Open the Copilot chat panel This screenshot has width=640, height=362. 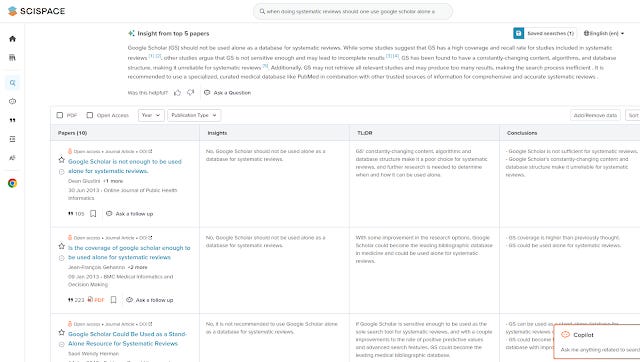[x=583, y=335]
